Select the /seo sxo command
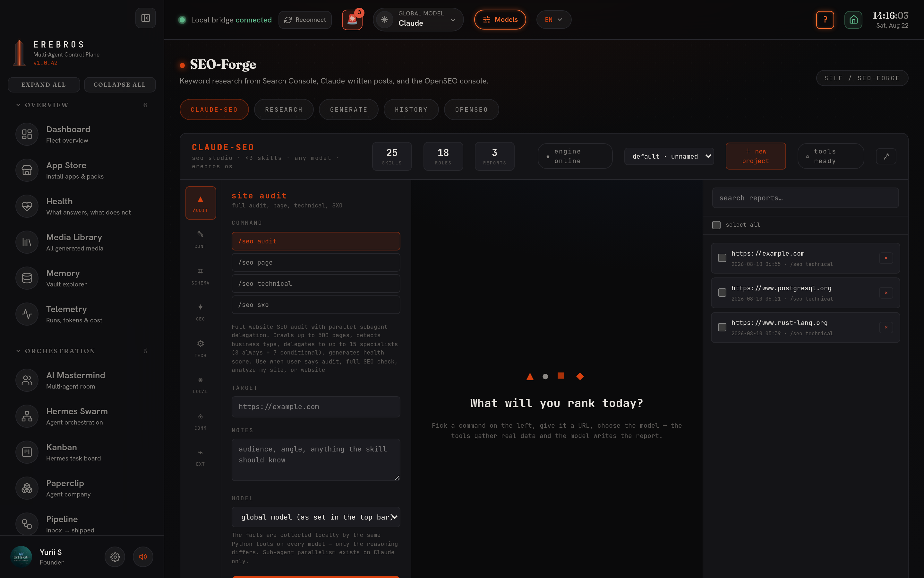Viewport: 924px width, 578px height. [x=316, y=305]
